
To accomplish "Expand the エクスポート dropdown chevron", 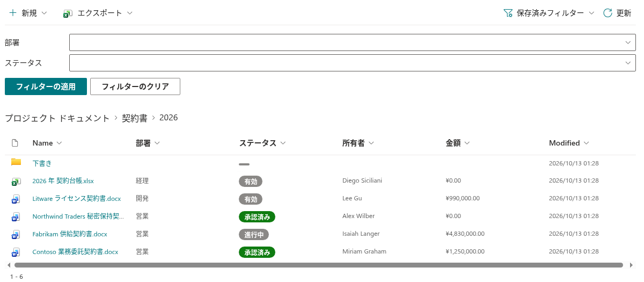I will (x=129, y=13).
